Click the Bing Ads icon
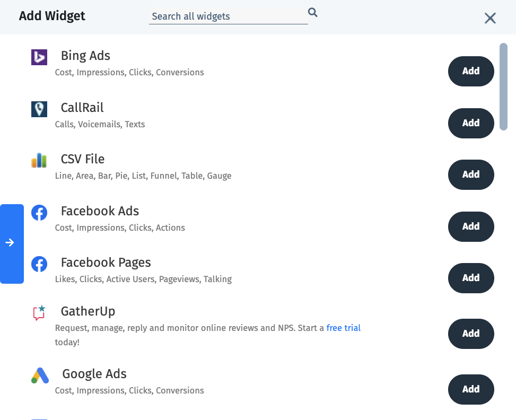This screenshot has width=516, height=420. click(39, 57)
